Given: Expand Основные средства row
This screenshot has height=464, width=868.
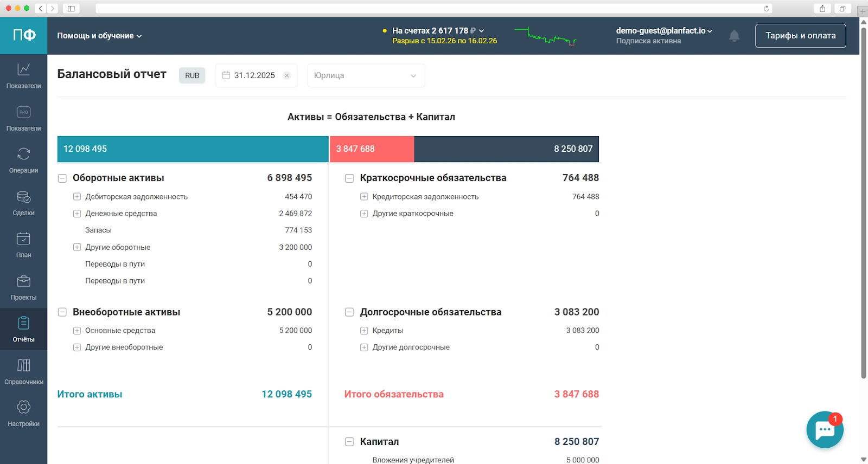Looking at the screenshot, I should [x=77, y=331].
